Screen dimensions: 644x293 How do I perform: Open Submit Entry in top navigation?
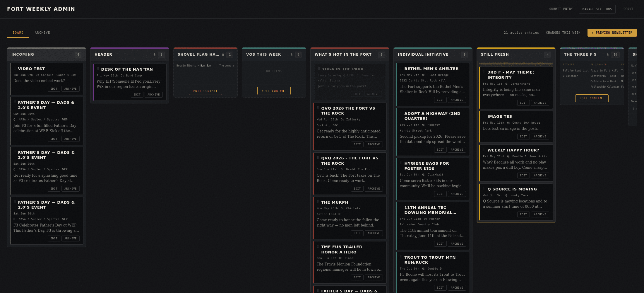point(561,9)
